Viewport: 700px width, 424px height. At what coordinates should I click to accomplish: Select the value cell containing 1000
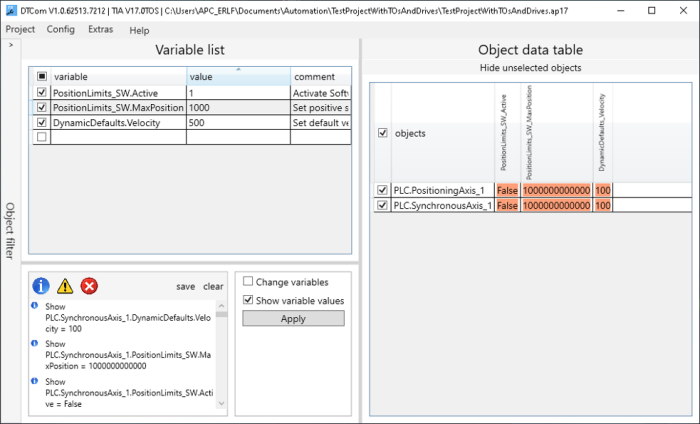point(238,108)
